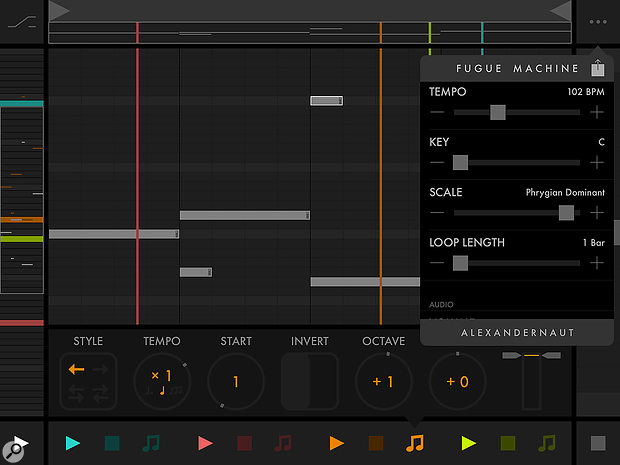This screenshot has height=465, width=620.
Task: Click the orange playhead line in overview strip
Action: pyautogui.click(x=381, y=32)
